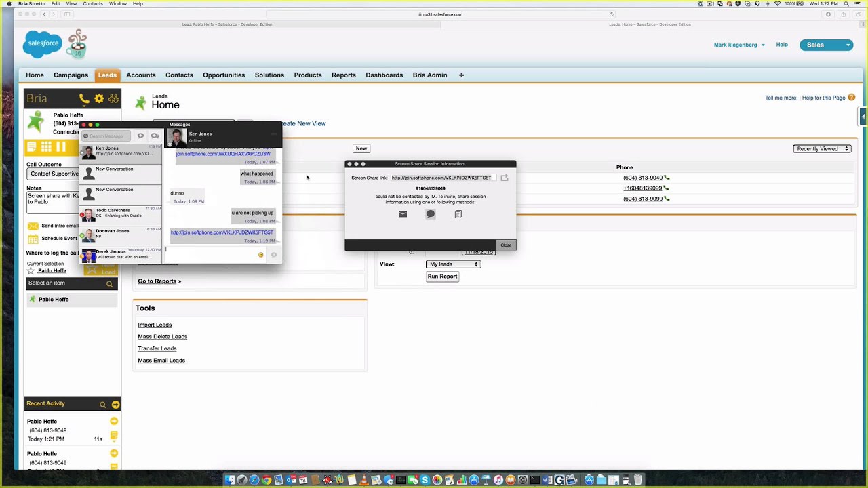Click green phone icon next to (604) 813-9049

coord(667,178)
